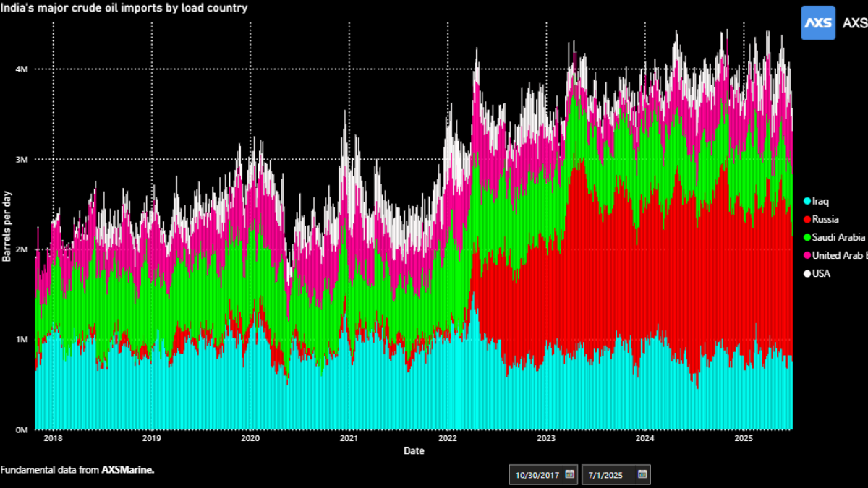Open calendar picker for start date 10/30/2017
This screenshot has height=488, width=868.
[569, 474]
